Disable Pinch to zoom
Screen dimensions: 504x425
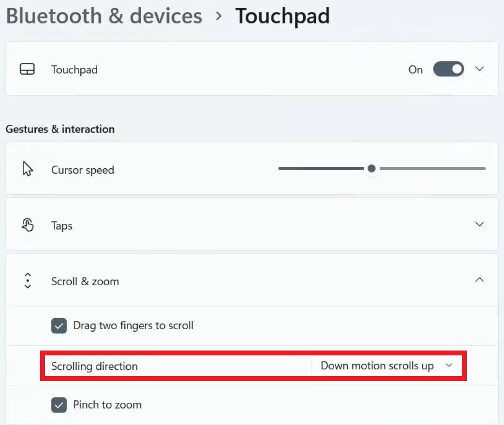(x=59, y=405)
